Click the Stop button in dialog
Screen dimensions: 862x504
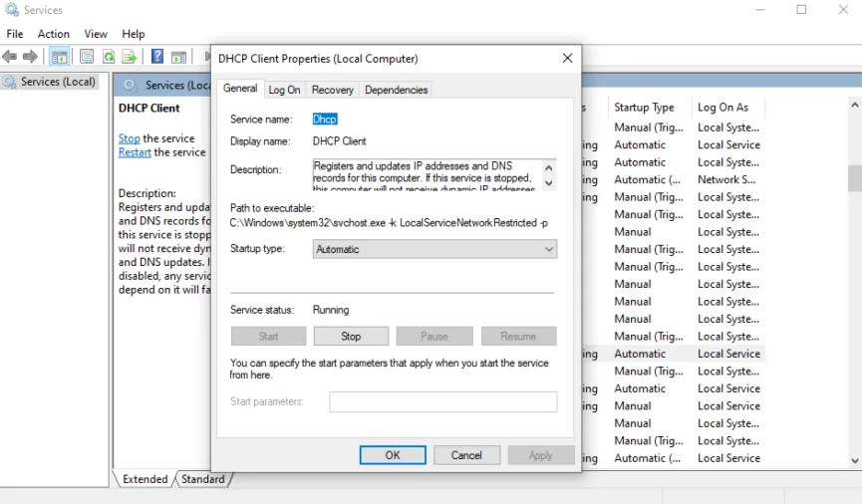[x=351, y=336]
